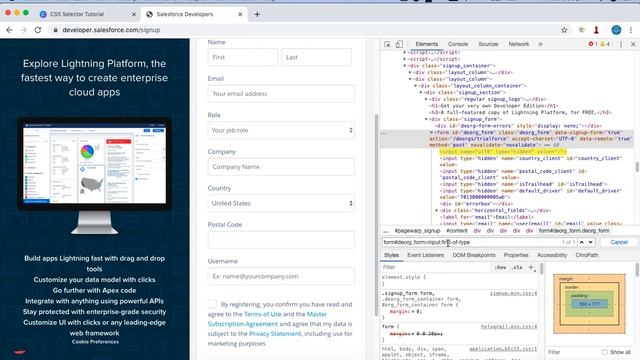Image resolution: width=640 pixels, height=360 pixels.
Task: Switch to the Sources tab
Action: coord(488,44)
